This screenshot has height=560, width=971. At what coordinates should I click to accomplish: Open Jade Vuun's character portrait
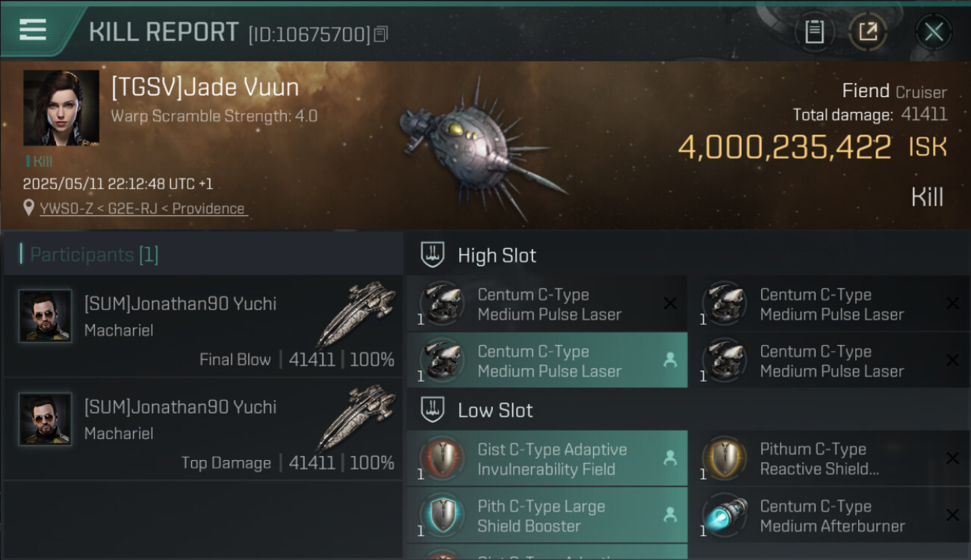coord(61,108)
